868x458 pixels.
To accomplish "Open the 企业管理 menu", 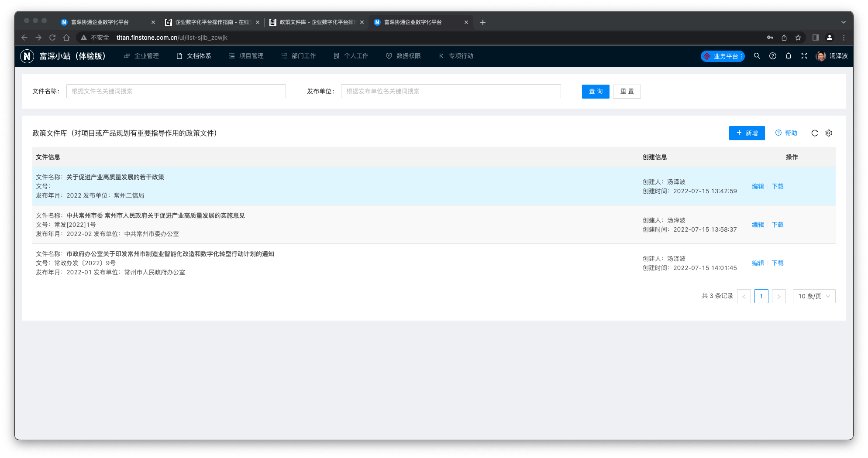I will pos(141,56).
